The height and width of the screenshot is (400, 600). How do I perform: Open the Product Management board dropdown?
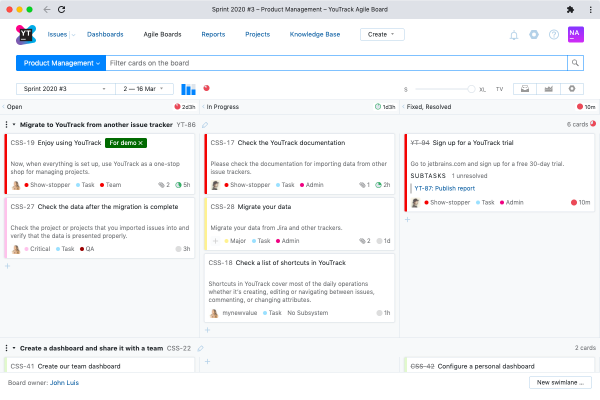61,63
